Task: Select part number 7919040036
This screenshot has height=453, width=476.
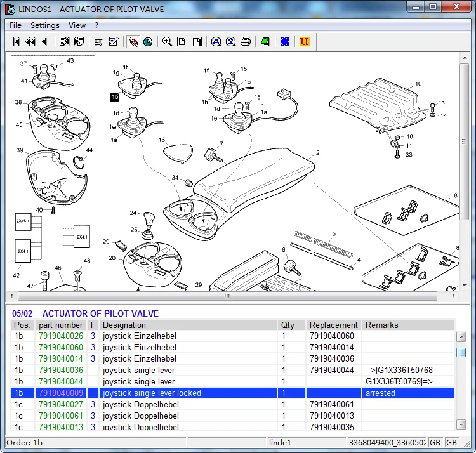Action: pos(61,370)
